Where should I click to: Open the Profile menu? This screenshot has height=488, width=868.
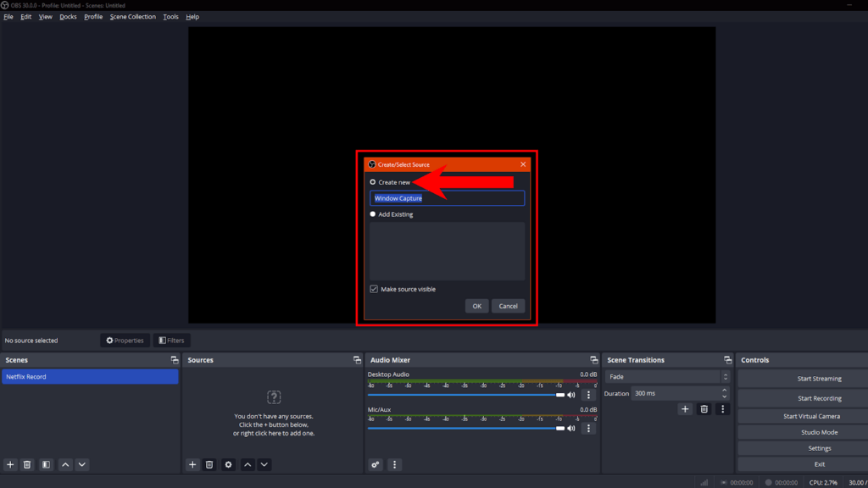(x=93, y=17)
